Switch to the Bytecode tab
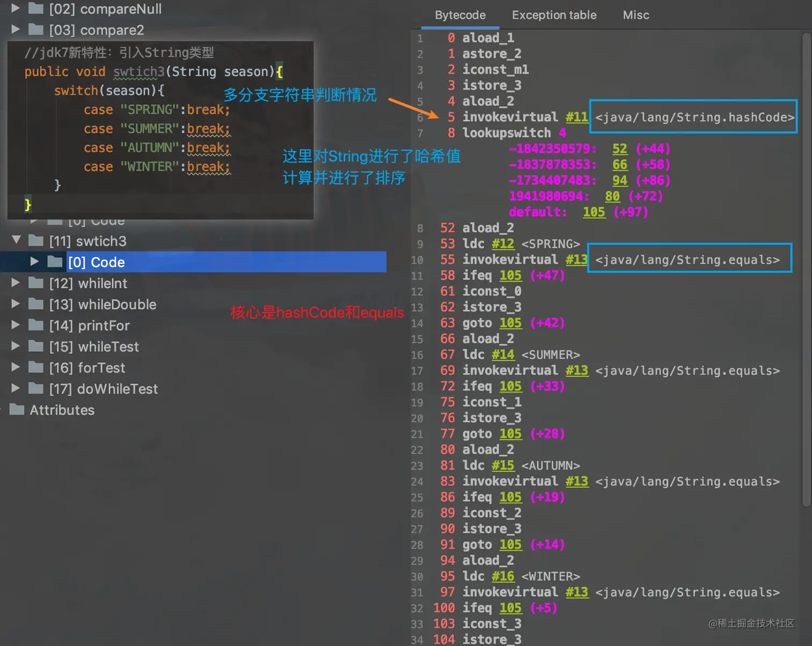Viewport: 812px width, 646px height. tap(460, 15)
